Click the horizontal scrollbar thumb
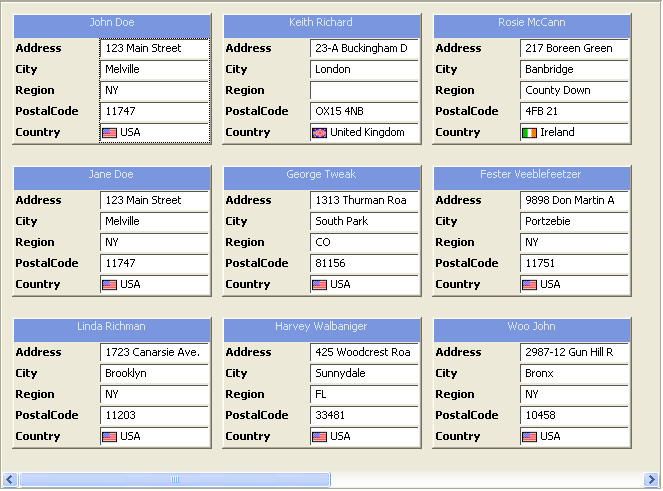Viewport: 663px width, 491px height. click(x=175, y=480)
